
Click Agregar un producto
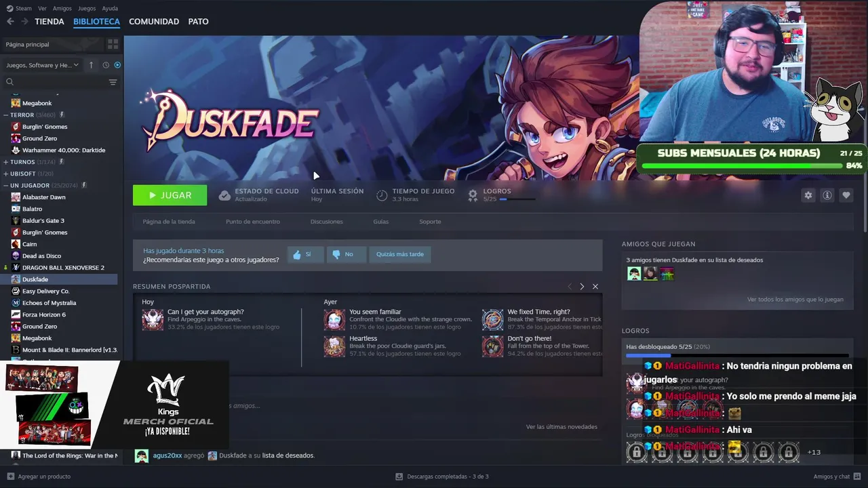[39, 476]
